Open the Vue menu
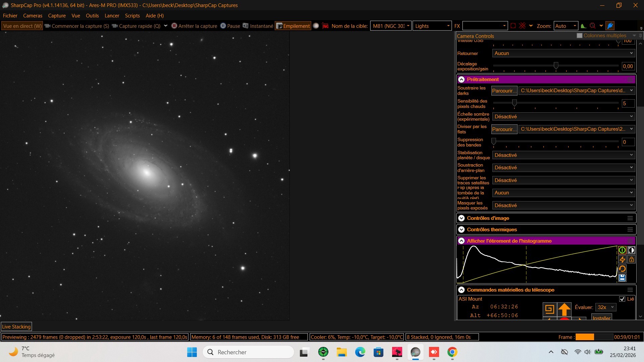 (x=76, y=16)
